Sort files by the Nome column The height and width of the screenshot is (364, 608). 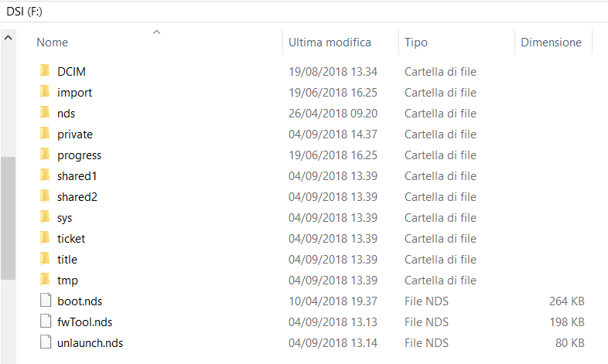[52, 43]
